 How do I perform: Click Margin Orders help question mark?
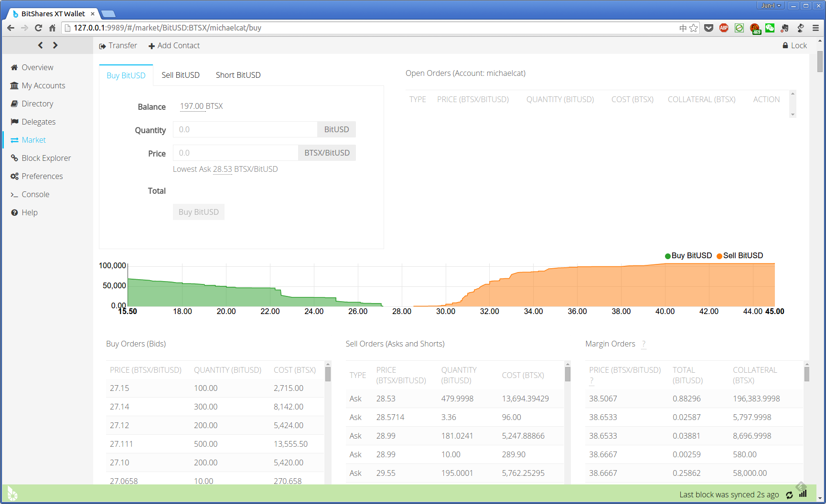(644, 344)
